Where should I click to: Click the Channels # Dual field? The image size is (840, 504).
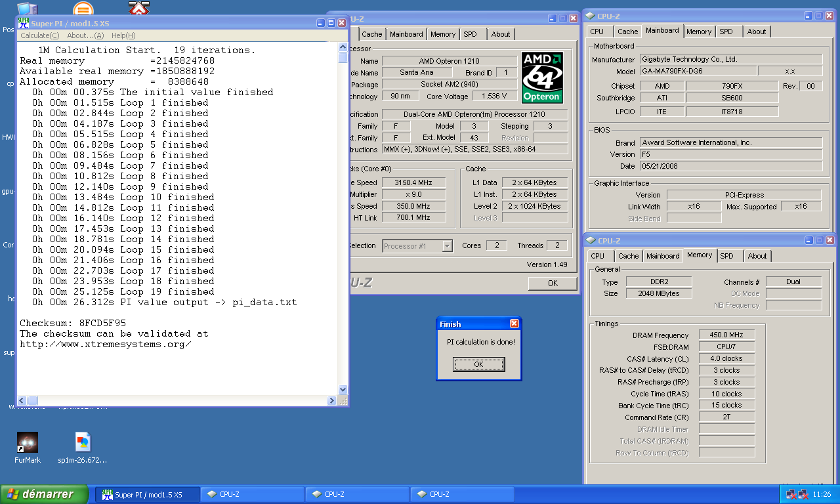click(x=793, y=282)
